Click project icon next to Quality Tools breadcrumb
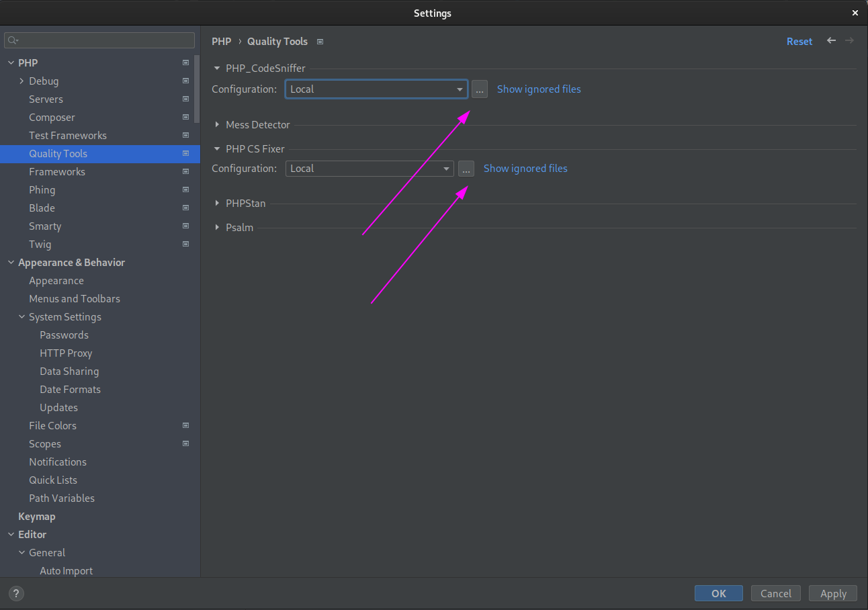Viewport: 868px width, 610px height. [320, 42]
